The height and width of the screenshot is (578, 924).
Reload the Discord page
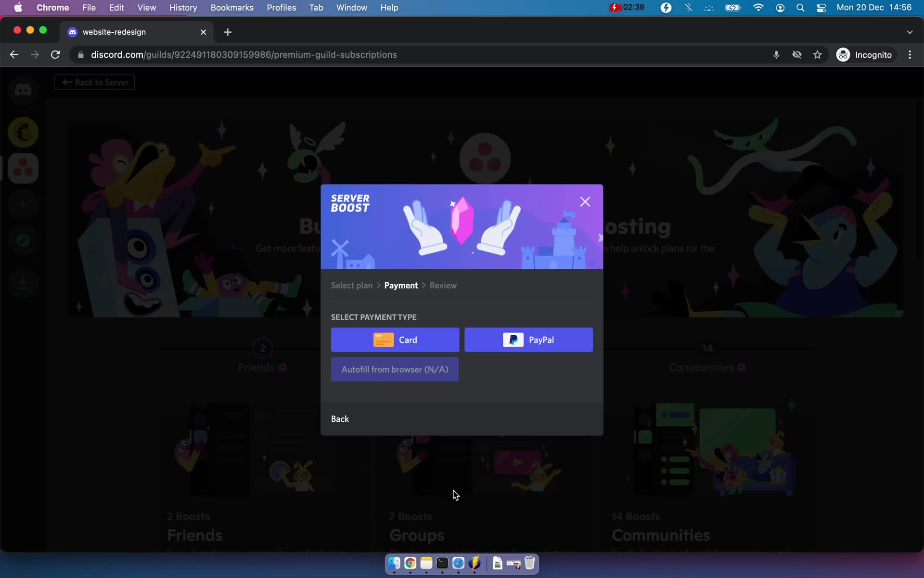tap(55, 55)
